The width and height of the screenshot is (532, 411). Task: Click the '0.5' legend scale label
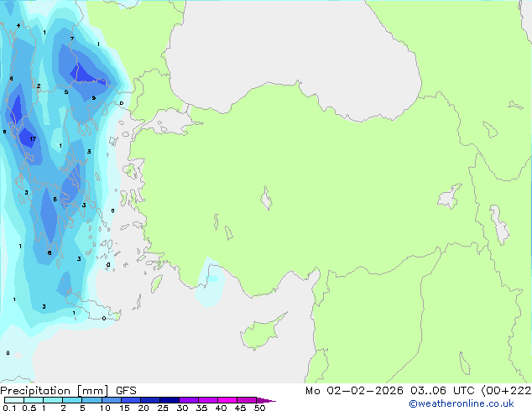tap(29, 408)
